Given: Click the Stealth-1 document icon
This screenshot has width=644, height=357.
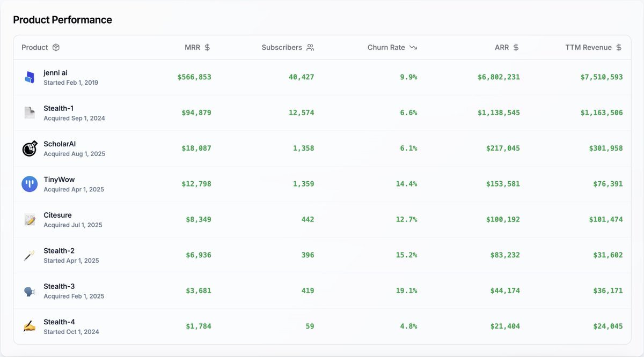Looking at the screenshot, I should pyautogui.click(x=30, y=113).
